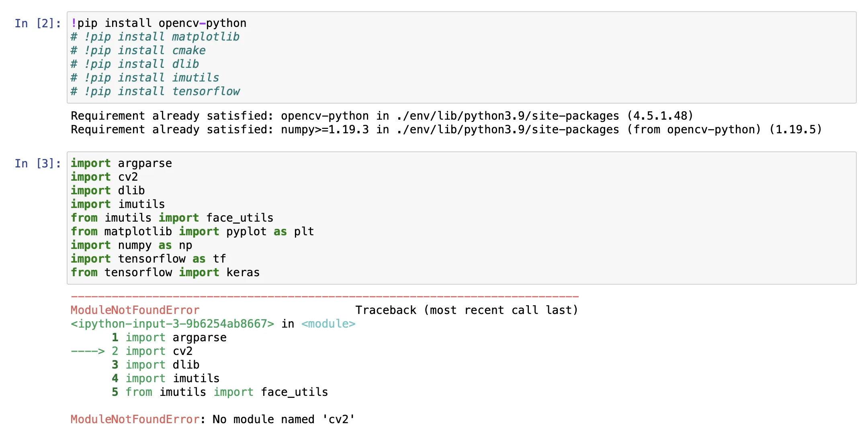Click the commented 'pip install matplotlib' line
868x432 pixels.
155,37
